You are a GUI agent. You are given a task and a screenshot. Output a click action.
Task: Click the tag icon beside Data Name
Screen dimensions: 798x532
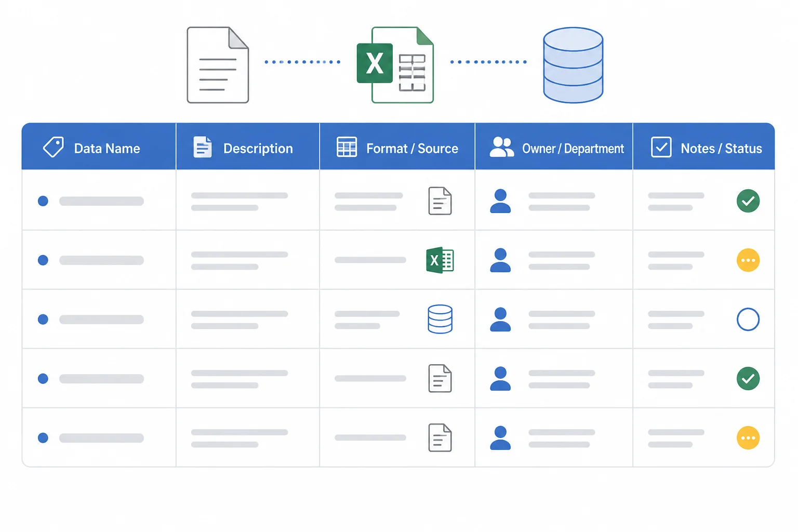pos(53,147)
